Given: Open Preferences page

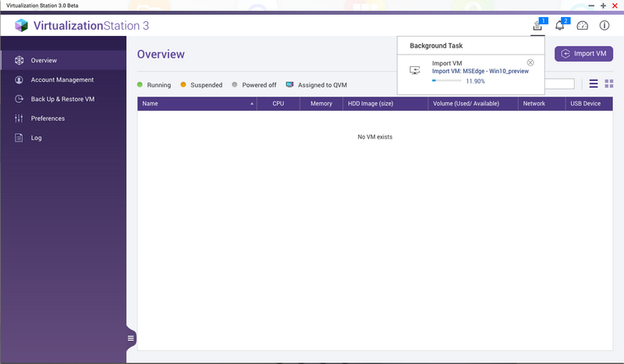Looking at the screenshot, I should coord(48,118).
